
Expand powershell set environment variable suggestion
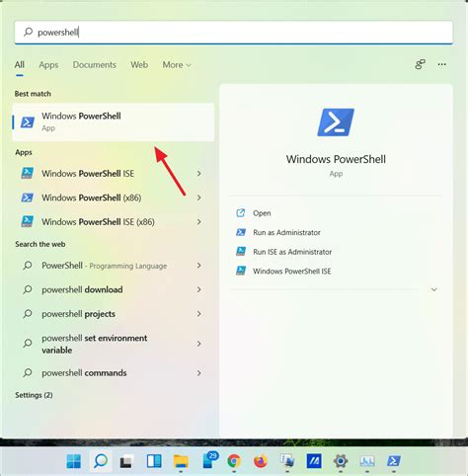(x=199, y=344)
